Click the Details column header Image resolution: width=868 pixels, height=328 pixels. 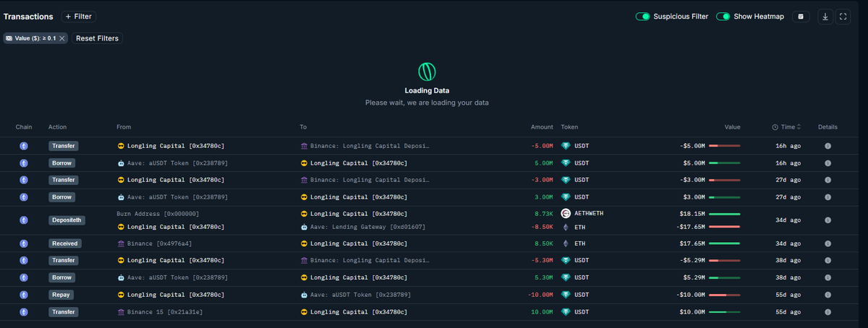[827, 127]
